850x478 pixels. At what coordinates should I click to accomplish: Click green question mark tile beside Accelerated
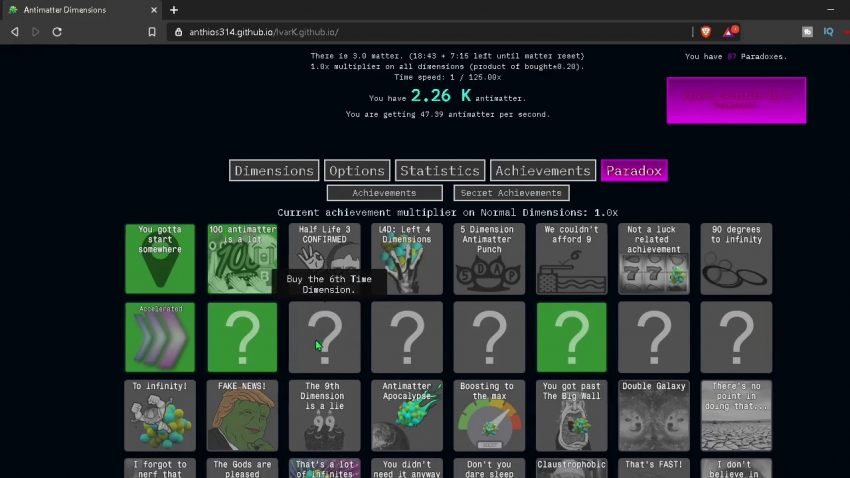(242, 337)
